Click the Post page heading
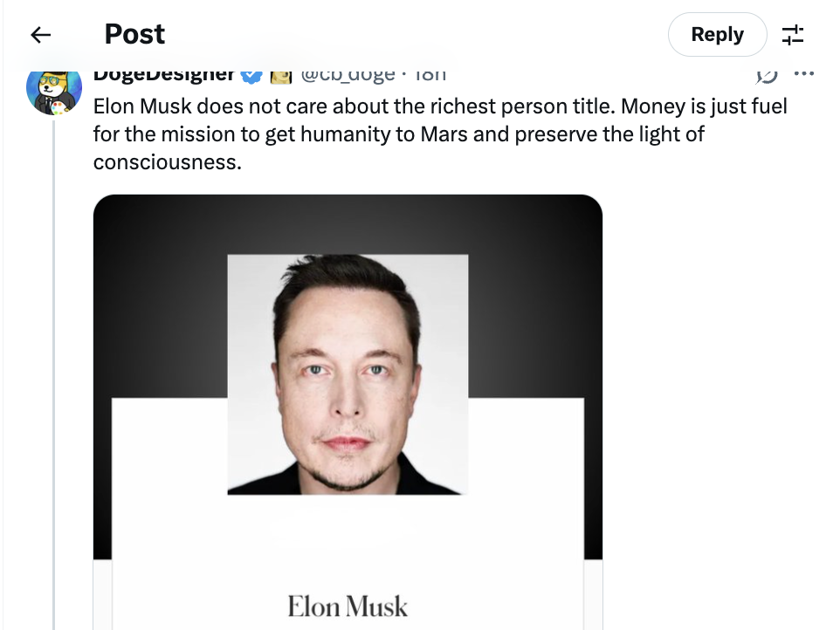Image resolution: width=840 pixels, height=630 pixels. (134, 35)
